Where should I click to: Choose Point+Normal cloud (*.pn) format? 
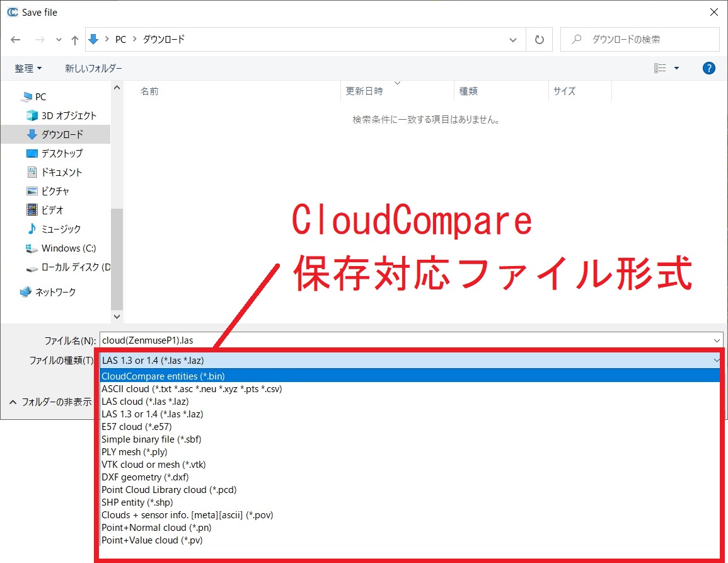pyautogui.click(x=410, y=527)
